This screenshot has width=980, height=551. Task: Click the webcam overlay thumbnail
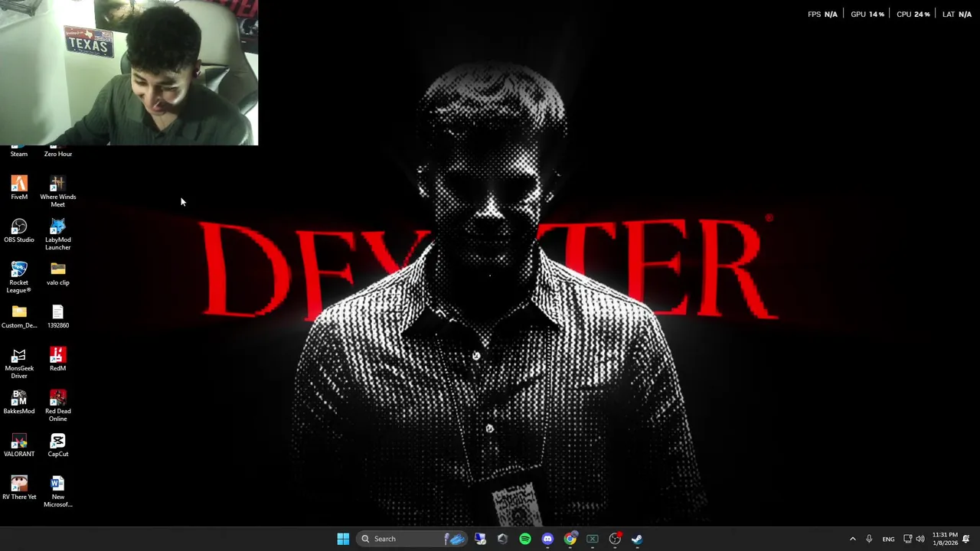pyautogui.click(x=129, y=73)
